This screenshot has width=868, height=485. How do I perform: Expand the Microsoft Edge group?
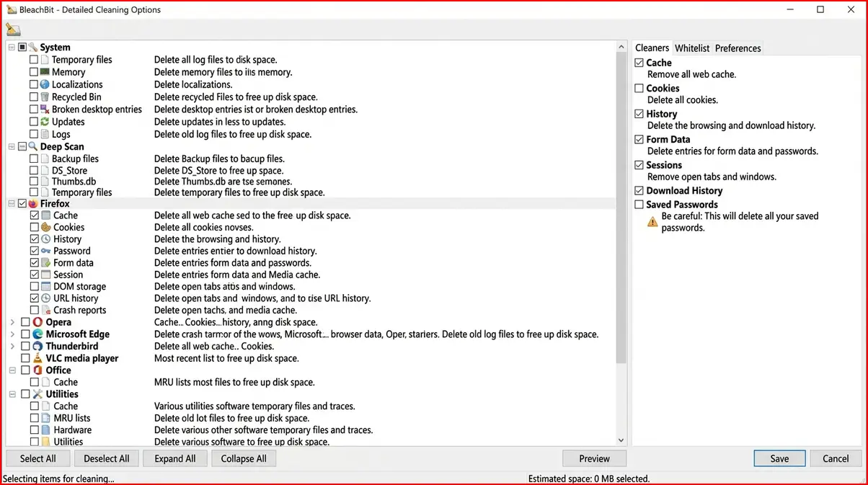click(12, 334)
